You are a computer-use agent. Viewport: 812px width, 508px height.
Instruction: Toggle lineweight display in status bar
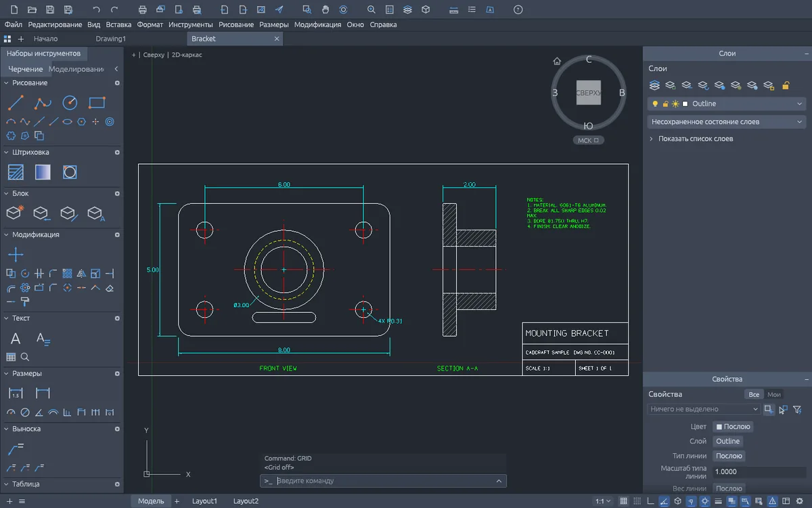(x=718, y=501)
